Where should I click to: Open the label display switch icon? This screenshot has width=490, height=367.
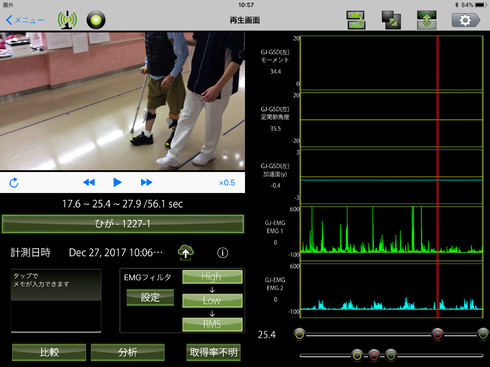coord(356,20)
